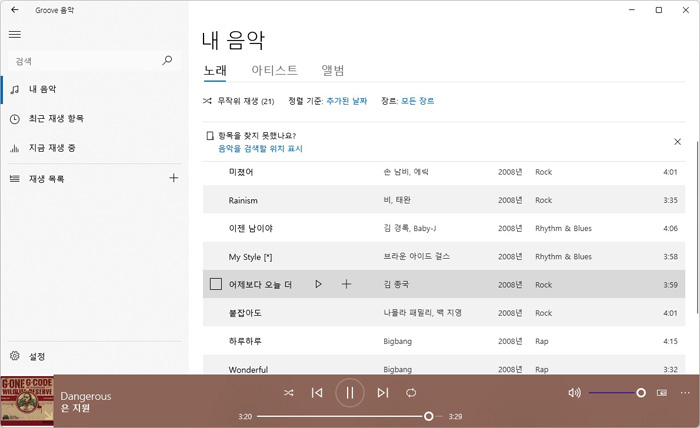Open 설정 settings
The height and width of the screenshot is (428, 700).
pos(95,356)
